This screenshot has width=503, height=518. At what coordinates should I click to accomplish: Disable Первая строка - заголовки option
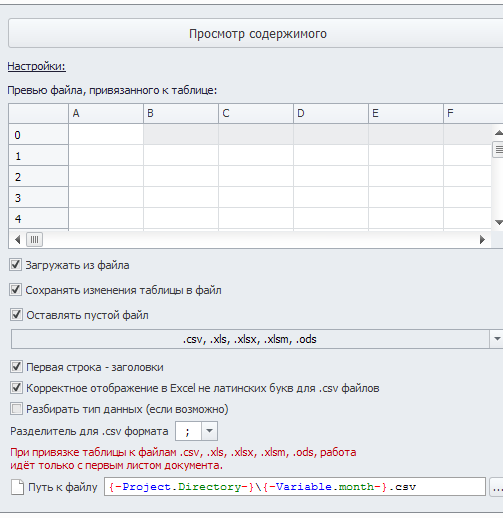(16, 367)
